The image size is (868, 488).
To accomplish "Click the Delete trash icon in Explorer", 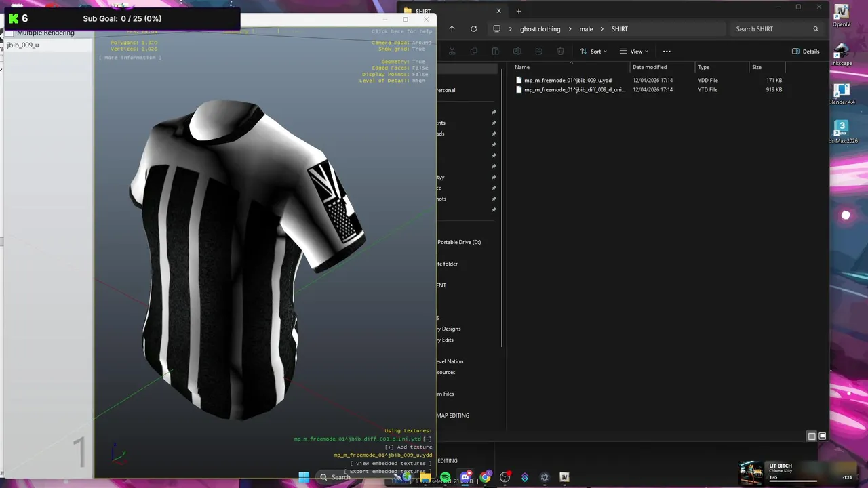I will tap(560, 52).
